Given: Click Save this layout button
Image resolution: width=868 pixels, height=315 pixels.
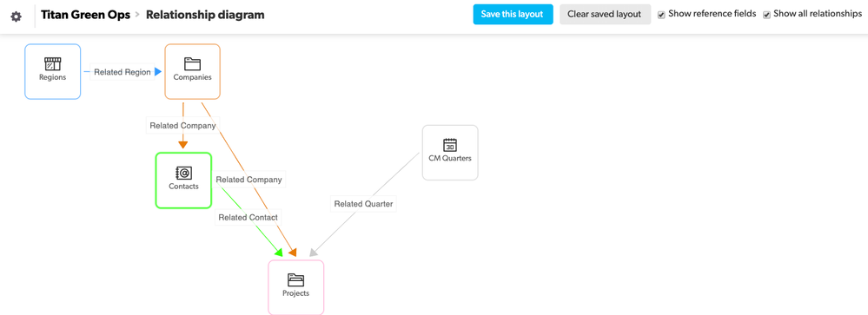Looking at the screenshot, I should [x=513, y=15].
